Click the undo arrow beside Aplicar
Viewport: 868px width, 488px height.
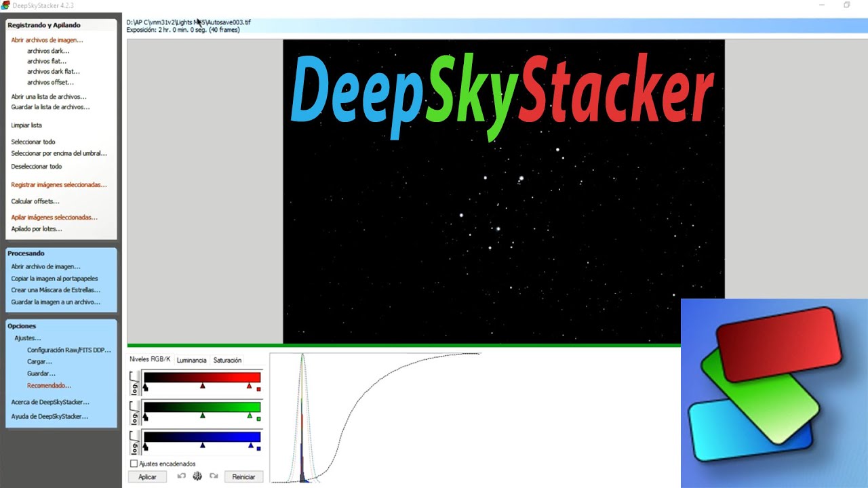pos(181,476)
